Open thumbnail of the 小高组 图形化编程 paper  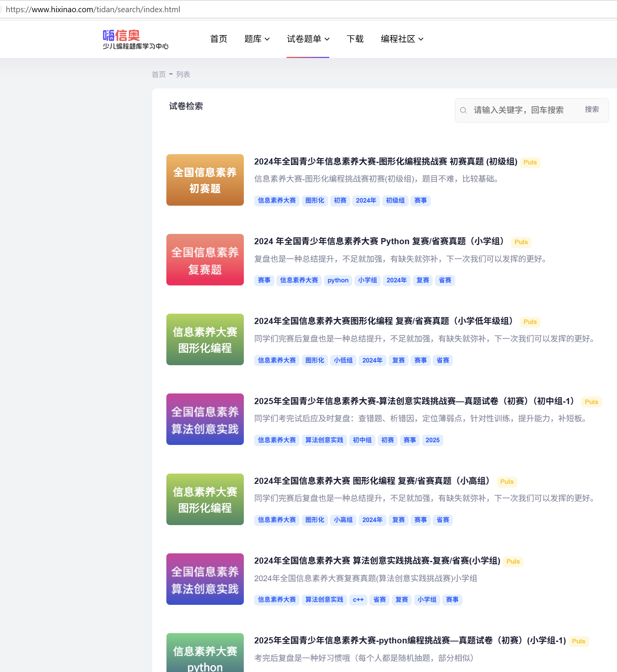pos(205,500)
